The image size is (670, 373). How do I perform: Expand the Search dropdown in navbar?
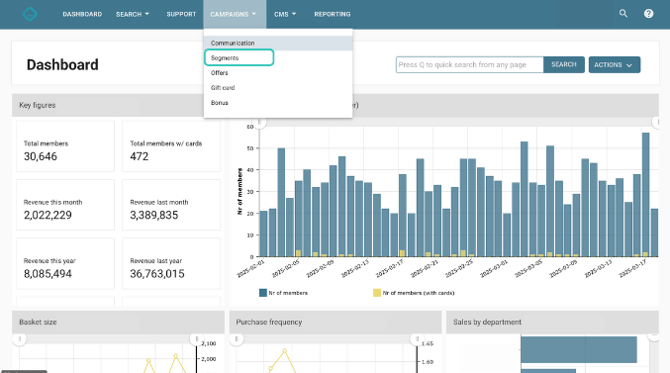(132, 14)
